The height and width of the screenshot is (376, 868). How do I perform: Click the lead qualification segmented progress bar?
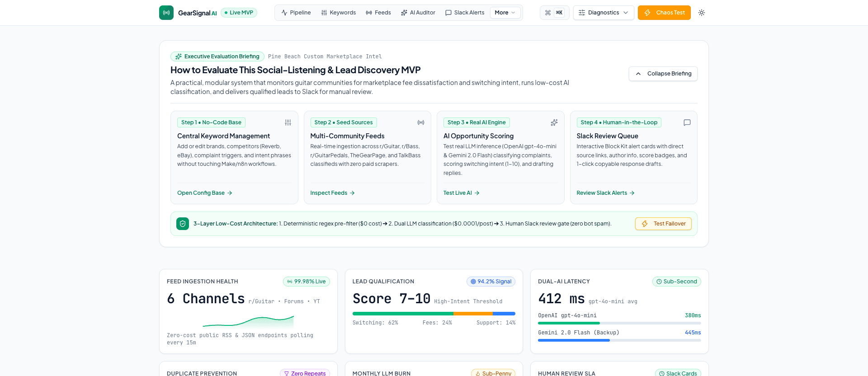(434, 314)
